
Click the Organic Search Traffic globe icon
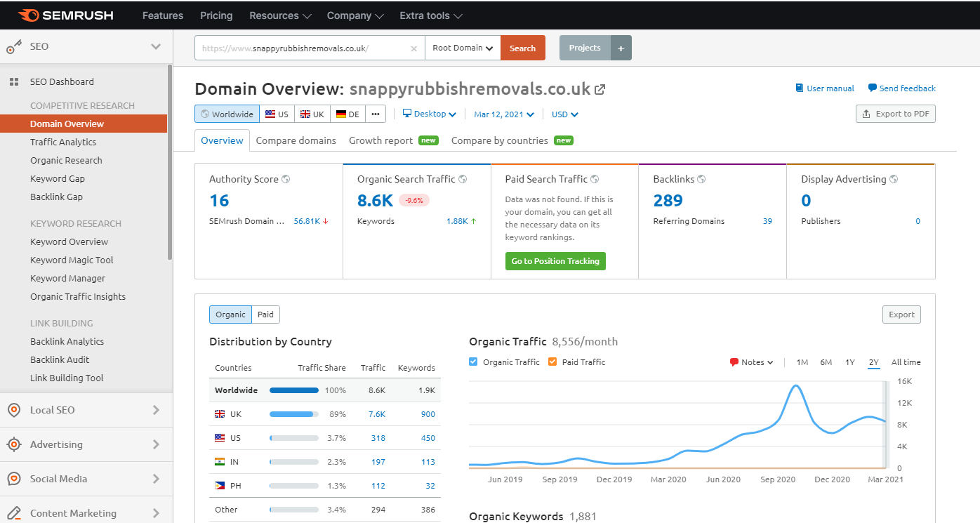click(x=463, y=179)
